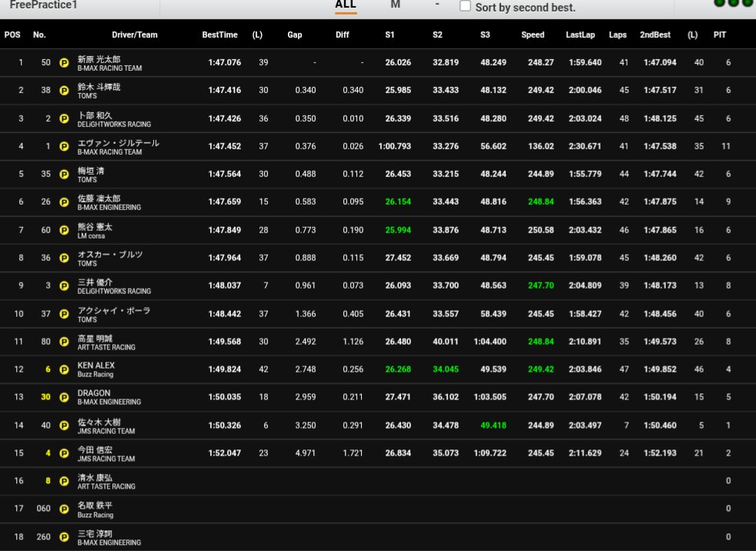Click 2nd best time 1:47.094

coord(660,62)
